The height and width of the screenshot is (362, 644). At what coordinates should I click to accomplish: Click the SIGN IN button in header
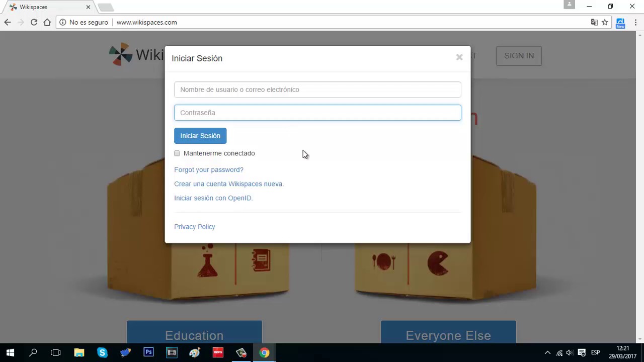[519, 56]
